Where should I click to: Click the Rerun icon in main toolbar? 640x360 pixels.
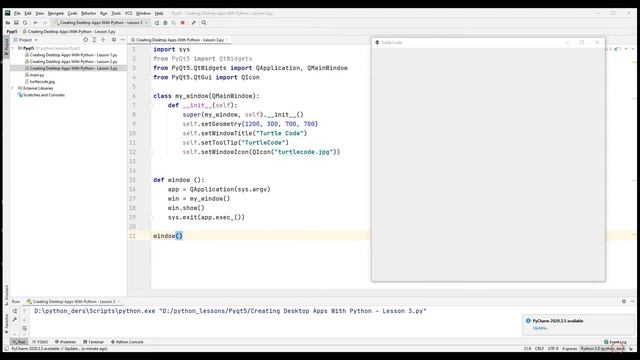click(157, 23)
